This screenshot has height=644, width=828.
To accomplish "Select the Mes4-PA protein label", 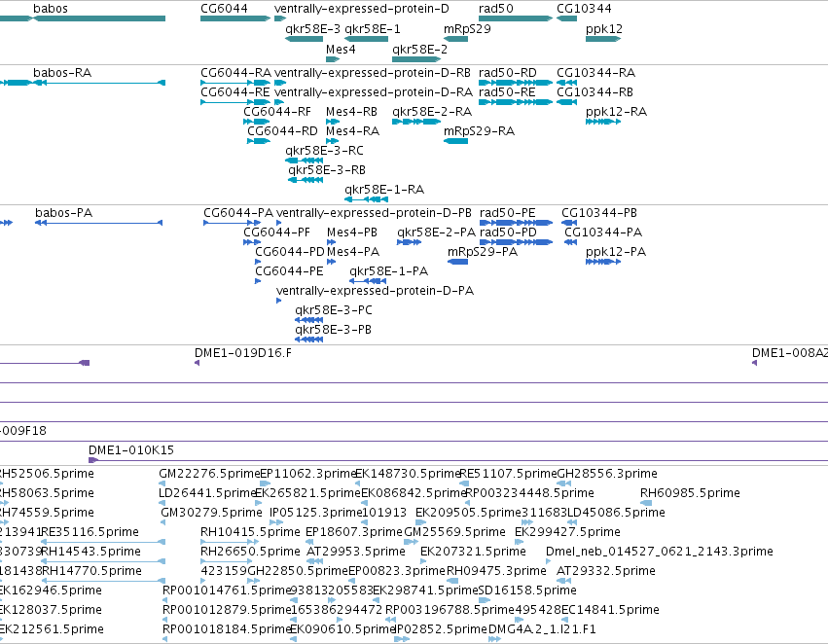I will point(353,252).
